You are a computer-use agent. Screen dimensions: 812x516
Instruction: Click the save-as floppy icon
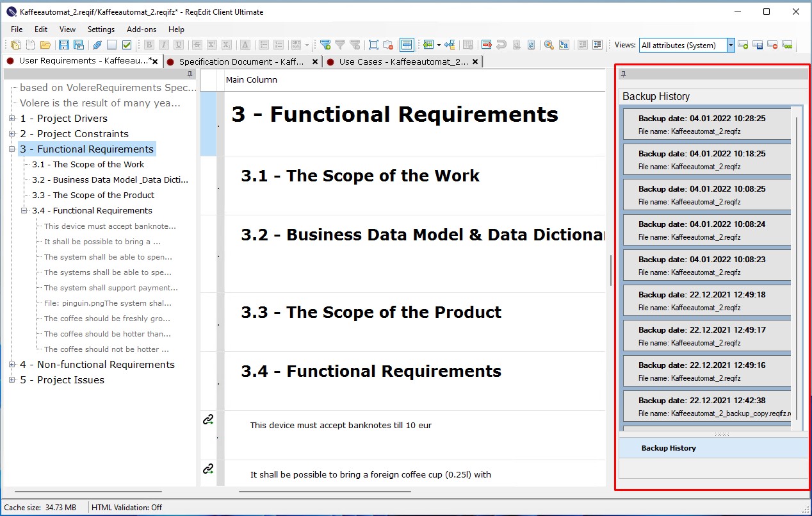pyautogui.click(x=79, y=45)
